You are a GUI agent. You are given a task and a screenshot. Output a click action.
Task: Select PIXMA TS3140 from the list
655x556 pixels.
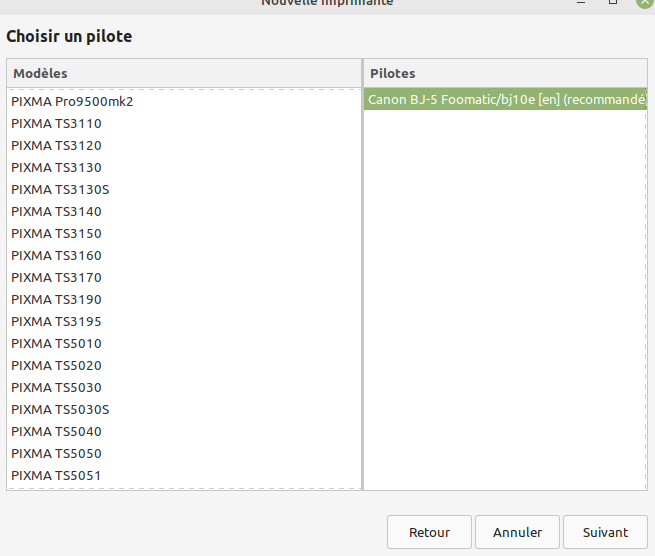pyautogui.click(x=56, y=211)
